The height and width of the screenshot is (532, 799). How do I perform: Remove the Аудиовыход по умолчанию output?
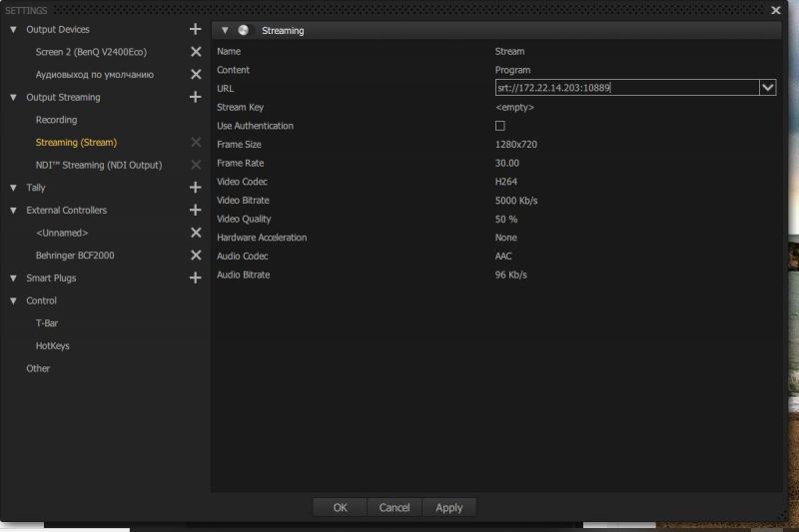coord(196,74)
